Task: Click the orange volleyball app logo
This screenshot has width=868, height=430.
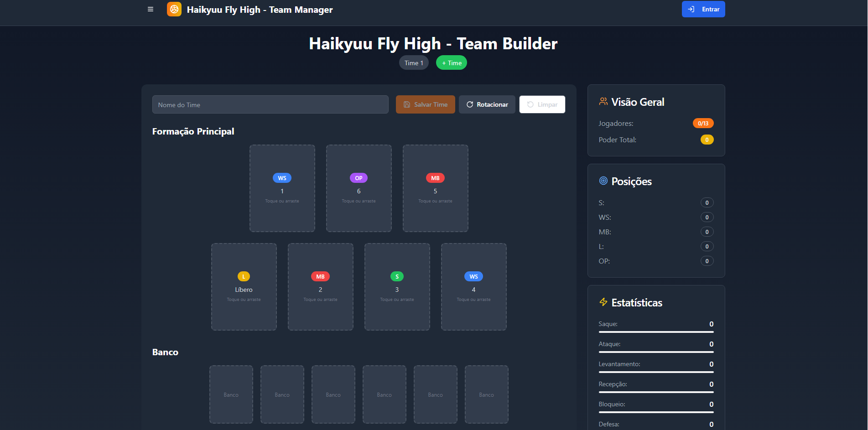Action: coord(174,9)
